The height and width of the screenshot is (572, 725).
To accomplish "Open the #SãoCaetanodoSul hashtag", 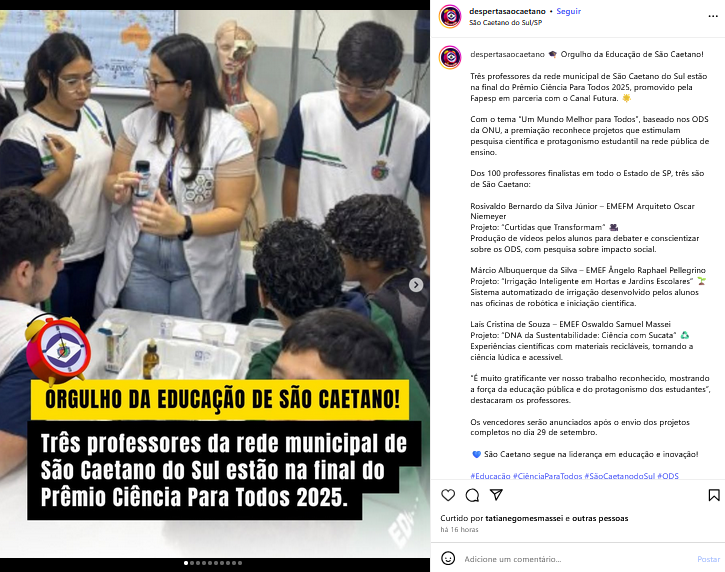I will tap(620, 476).
